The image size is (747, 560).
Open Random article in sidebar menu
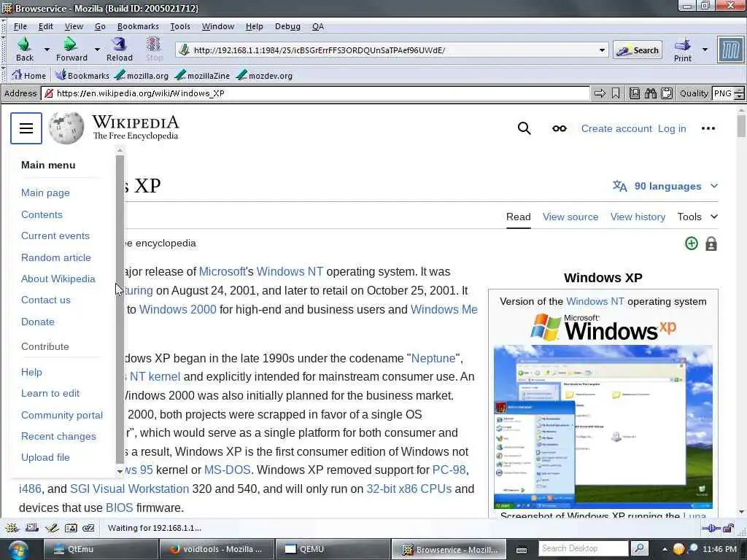click(x=55, y=257)
